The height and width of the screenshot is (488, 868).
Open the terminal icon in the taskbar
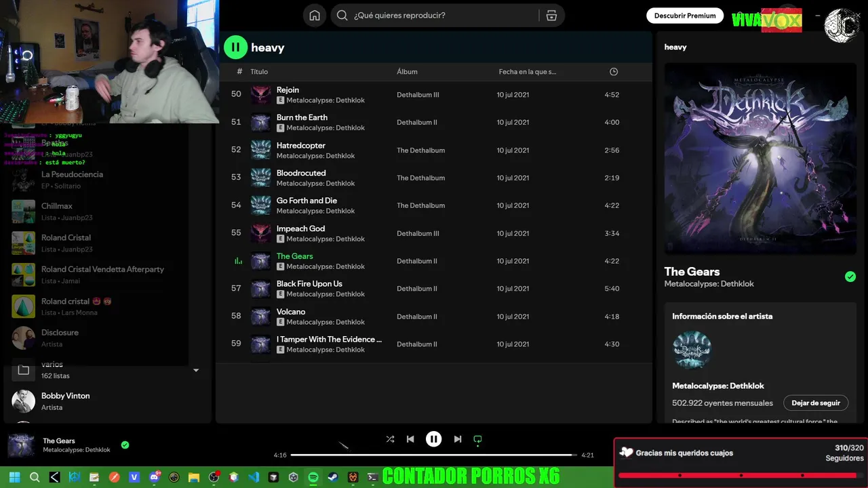point(372,477)
